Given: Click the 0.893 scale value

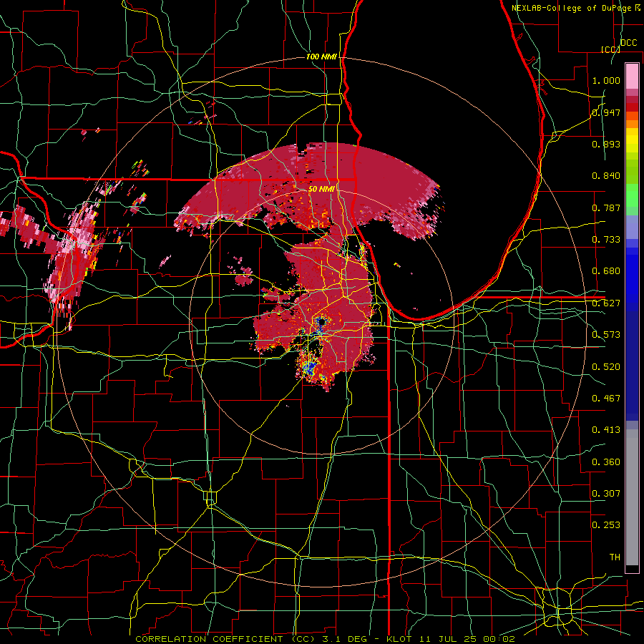Looking at the screenshot, I should coord(606,144).
